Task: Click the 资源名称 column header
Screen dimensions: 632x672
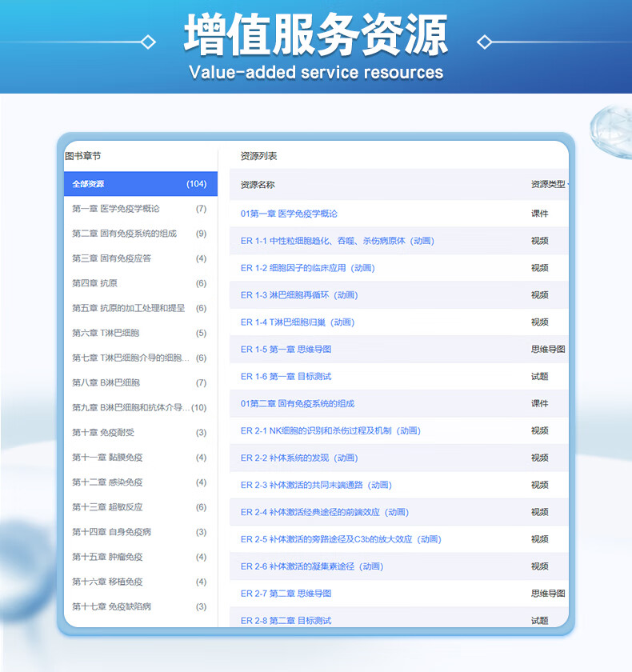Action: [258, 185]
